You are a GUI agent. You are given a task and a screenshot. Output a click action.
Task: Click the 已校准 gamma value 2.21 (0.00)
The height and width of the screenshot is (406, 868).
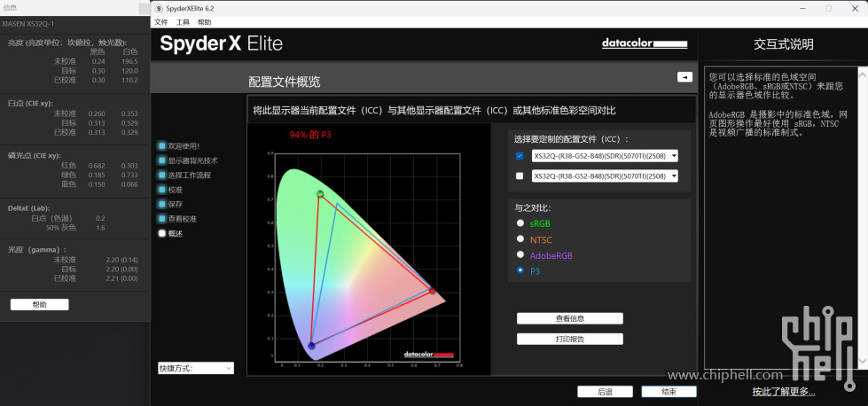[x=121, y=278]
